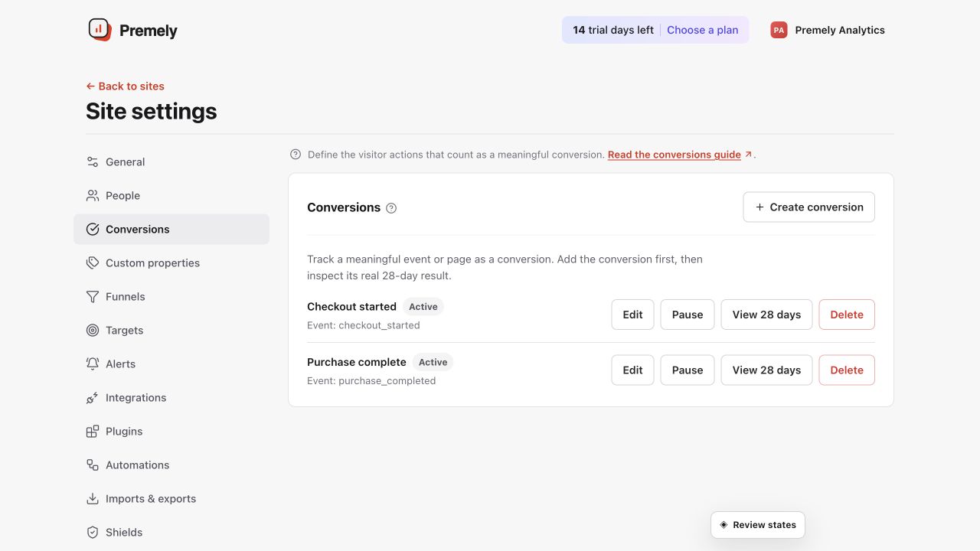The width and height of the screenshot is (980, 551).
Task: Open General settings section
Action: [171, 162]
